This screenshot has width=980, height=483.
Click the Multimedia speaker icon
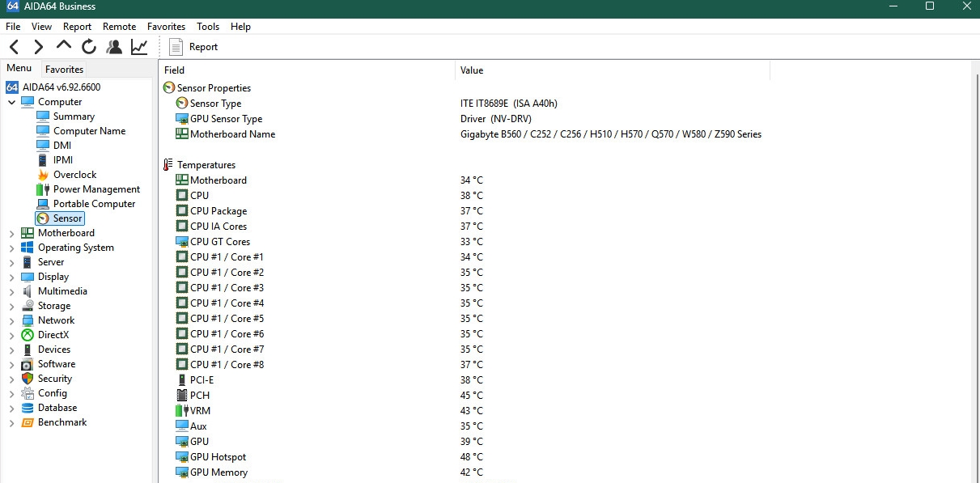point(28,291)
